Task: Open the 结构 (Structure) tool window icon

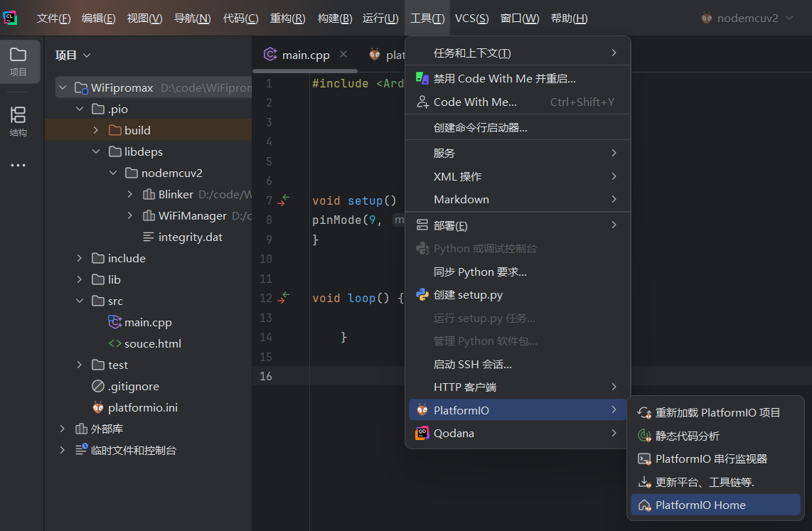Action: [x=18, y=119]
